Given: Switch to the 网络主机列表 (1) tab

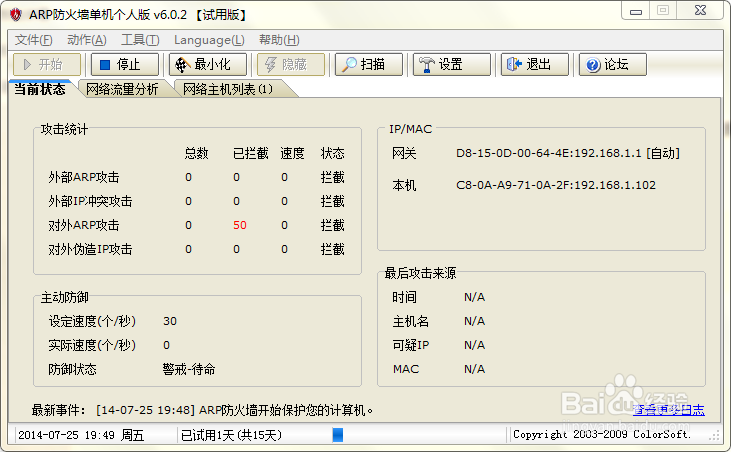Looking at the screenshot, I should coord(228,89).
